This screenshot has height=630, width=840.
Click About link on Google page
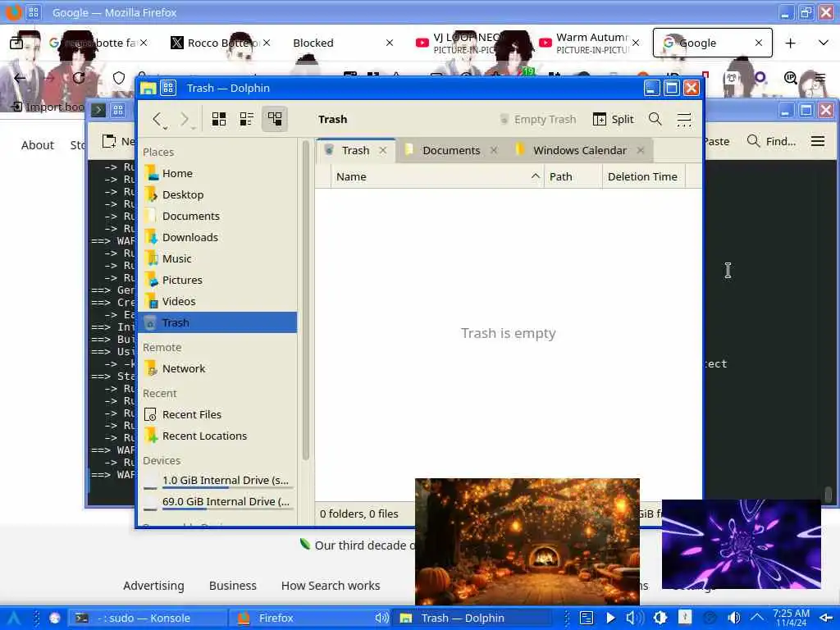pyautogui.click(x=38, y=145)
